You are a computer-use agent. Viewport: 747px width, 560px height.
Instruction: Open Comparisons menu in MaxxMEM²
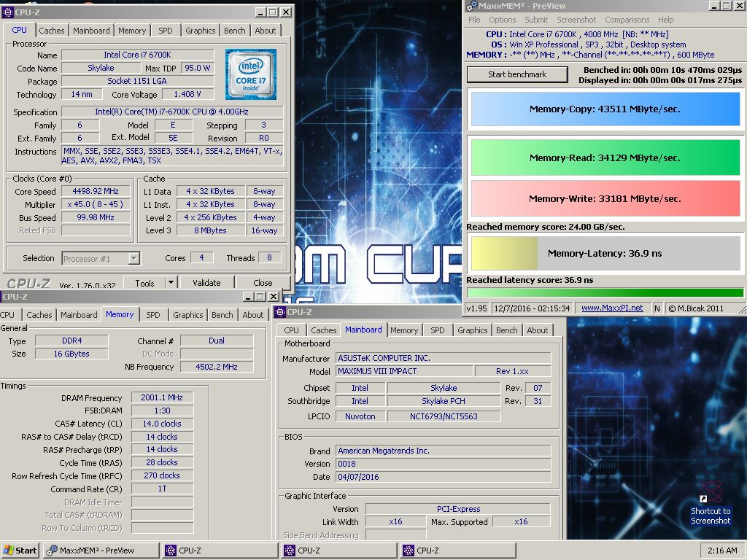click(x=627, y=20)
